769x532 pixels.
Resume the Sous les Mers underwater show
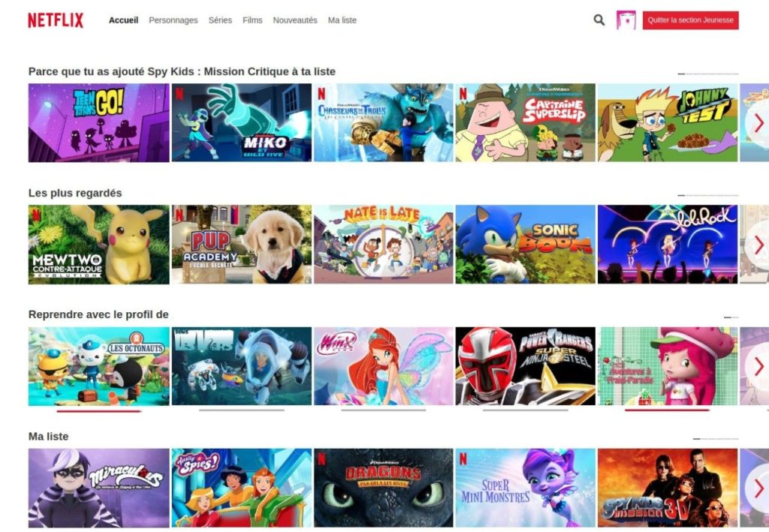tap(241, 366)
